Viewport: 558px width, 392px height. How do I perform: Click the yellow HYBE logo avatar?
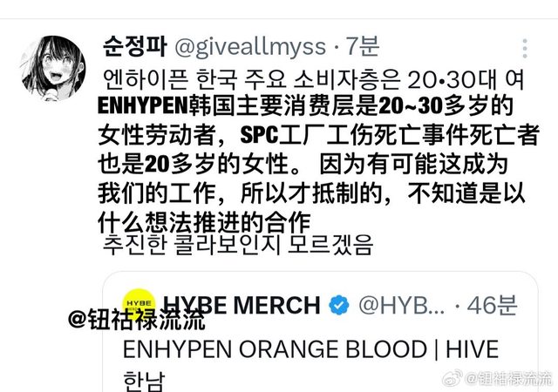pos(139,305)
